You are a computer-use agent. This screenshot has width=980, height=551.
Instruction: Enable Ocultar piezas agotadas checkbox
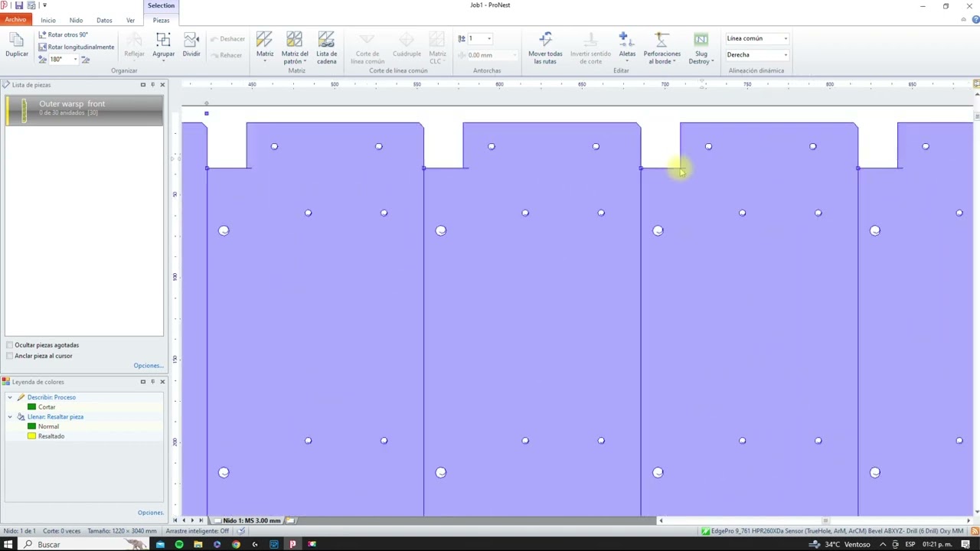pos(9,345)
